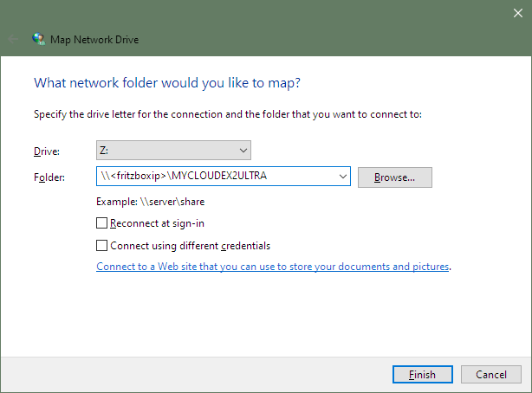Click the Example: \\server\share hint text
Image resolution: width=532 pixels, height=393 pixels.
tap(150, 202)
